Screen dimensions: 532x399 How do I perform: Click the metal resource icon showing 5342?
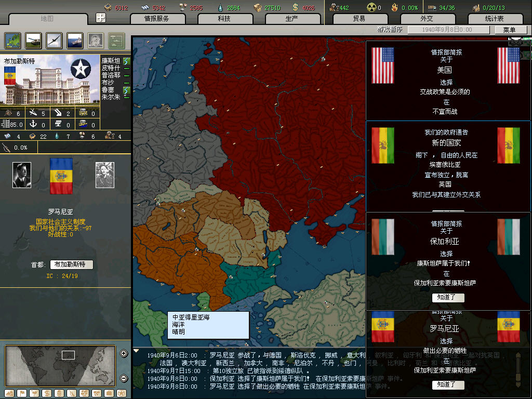[x=145, y=7]
